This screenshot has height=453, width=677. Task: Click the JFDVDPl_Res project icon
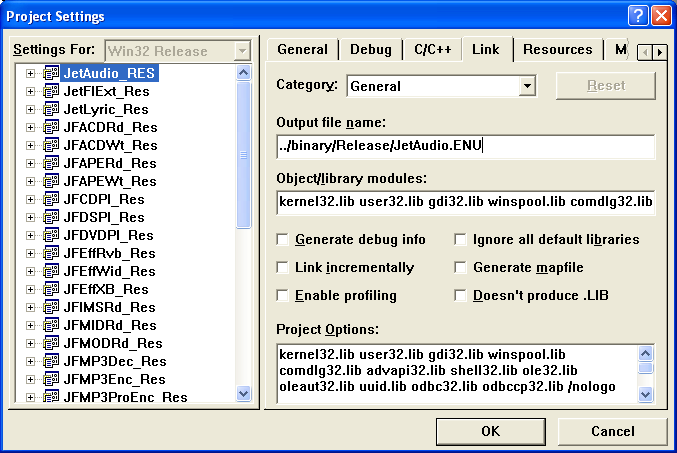click(x=51, y=235)
